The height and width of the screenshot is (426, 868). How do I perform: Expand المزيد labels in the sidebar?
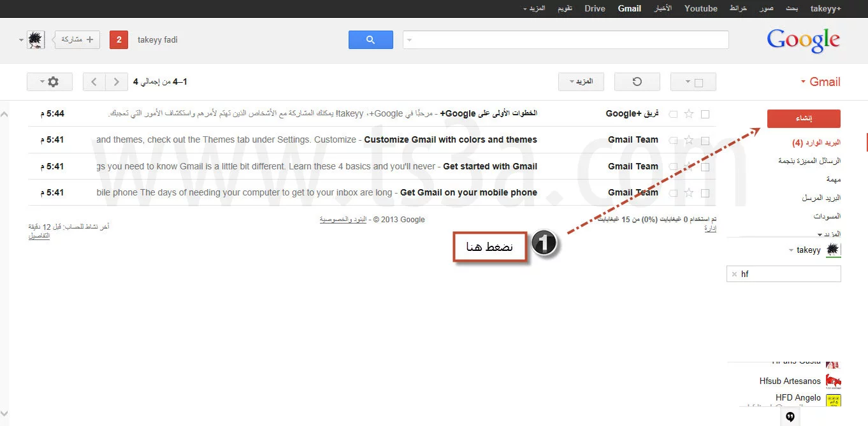(x=828, y=234)
